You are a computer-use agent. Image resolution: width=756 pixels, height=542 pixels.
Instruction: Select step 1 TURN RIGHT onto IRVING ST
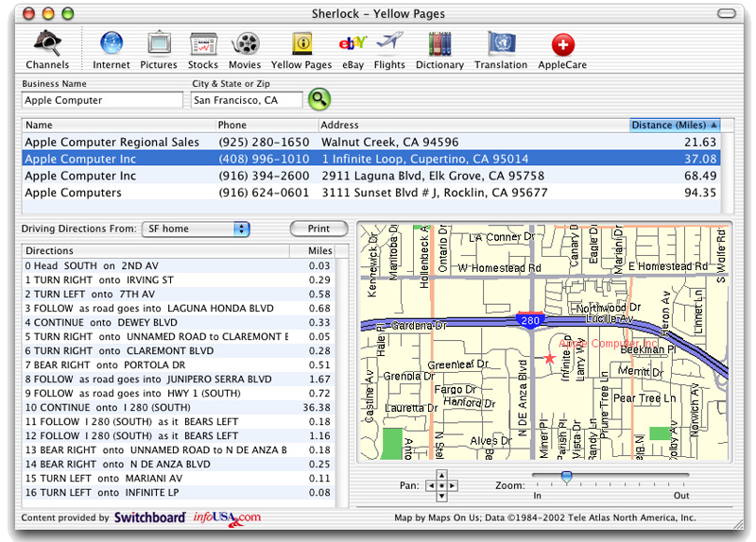(179, 279)
